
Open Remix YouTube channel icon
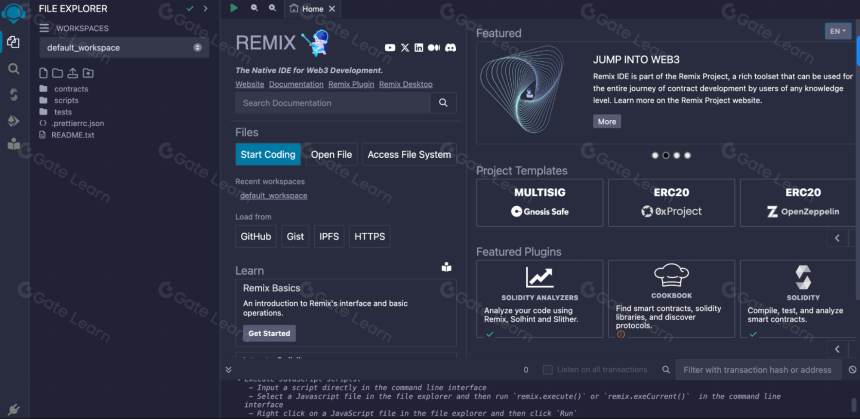(390, 48)
